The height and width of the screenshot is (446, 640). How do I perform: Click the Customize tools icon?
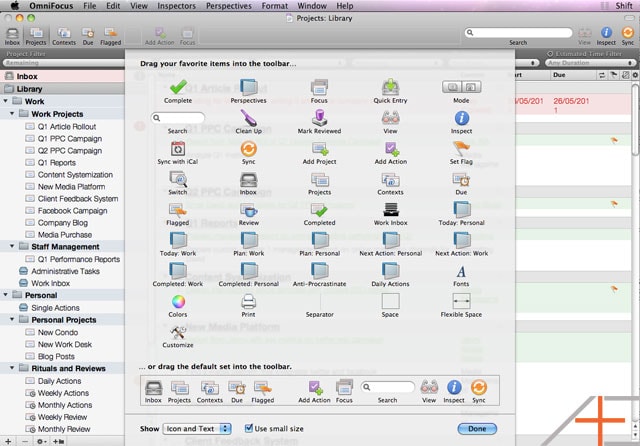point(178,333)
